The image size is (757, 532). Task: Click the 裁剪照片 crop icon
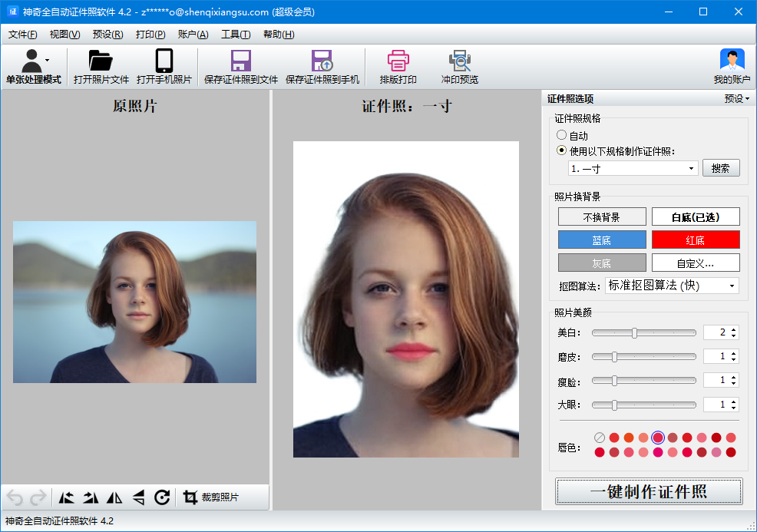(x=190, y=497)
